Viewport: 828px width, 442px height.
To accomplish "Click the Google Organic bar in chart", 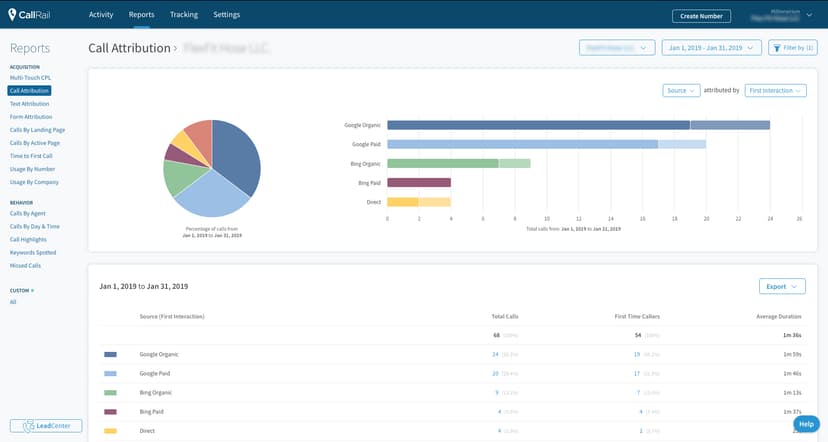I will (540, 125).
